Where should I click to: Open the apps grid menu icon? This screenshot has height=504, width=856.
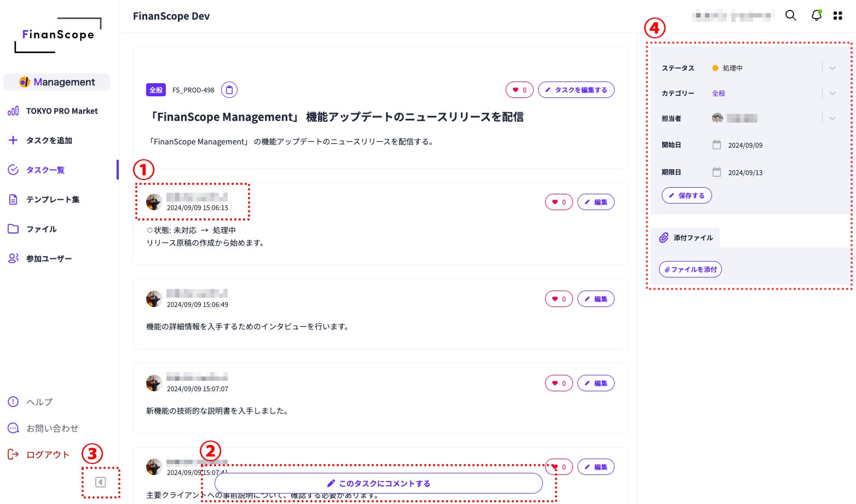point(837,15)
